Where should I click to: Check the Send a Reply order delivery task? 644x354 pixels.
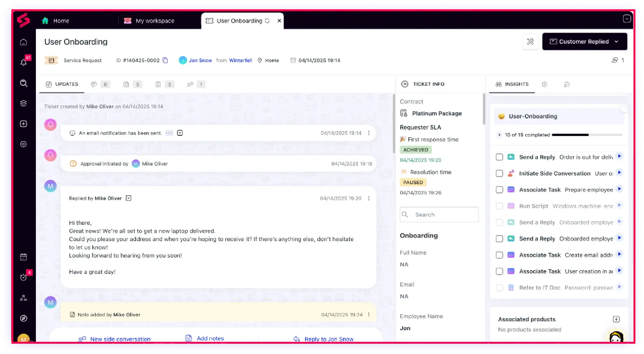(x=499, y=157)
